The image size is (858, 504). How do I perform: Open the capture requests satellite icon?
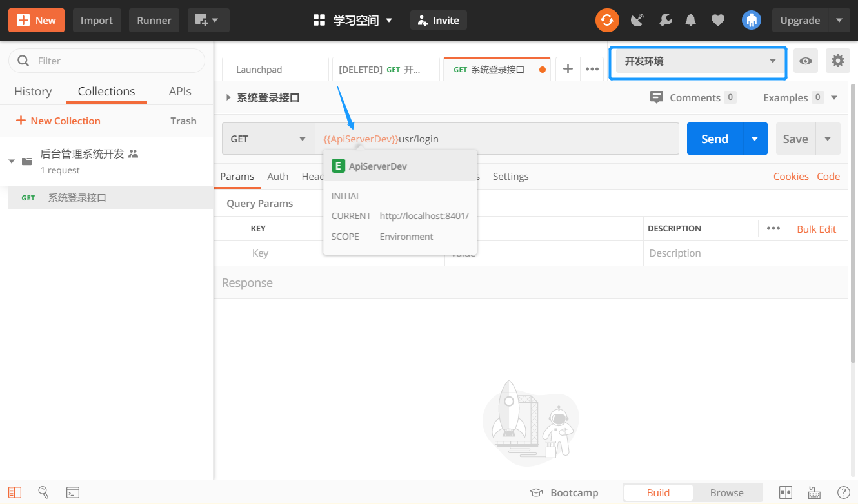[637, 20]
